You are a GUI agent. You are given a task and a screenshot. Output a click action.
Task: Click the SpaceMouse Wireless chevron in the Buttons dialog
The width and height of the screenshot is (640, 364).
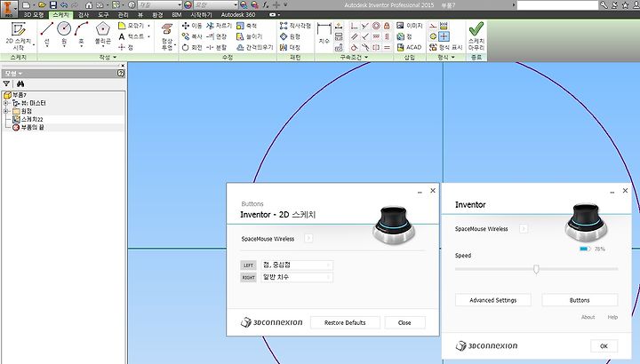(x=308, y=238)
